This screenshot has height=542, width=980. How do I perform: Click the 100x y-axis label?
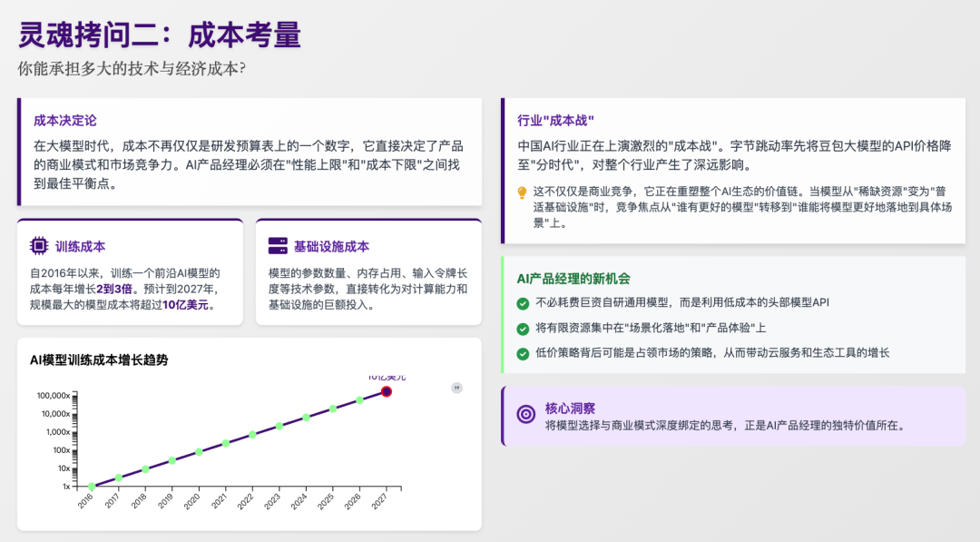[62, 450]
